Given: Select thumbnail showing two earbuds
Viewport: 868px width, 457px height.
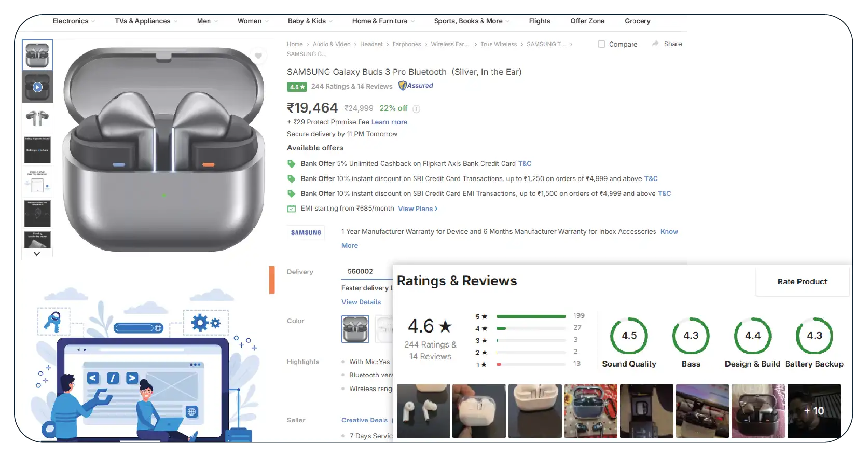Looking at the screenshot, I should coord(37,118).
